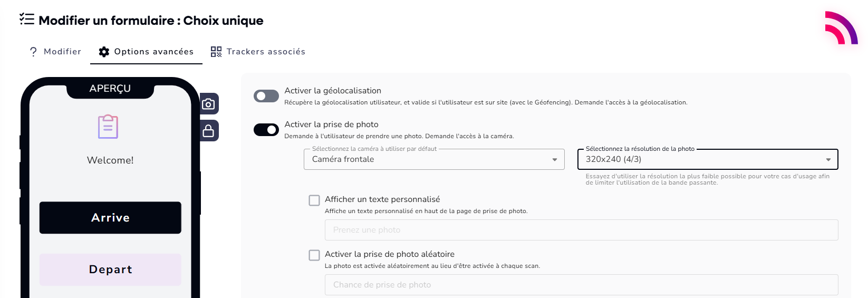Viewport: 868px width, 298px height.
Task: Click the lock icon beside the preview
Action: coord(209,131)
